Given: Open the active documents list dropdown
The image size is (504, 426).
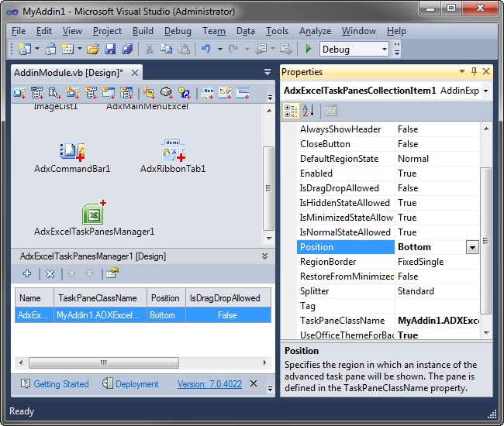Looking at the screenshot, I should tap(267, 73).
